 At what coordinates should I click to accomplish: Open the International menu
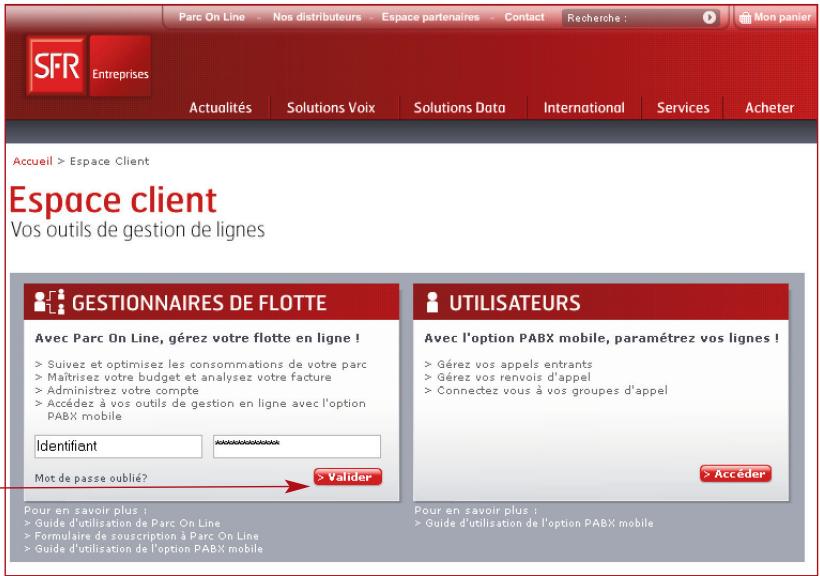coord(584,108)
